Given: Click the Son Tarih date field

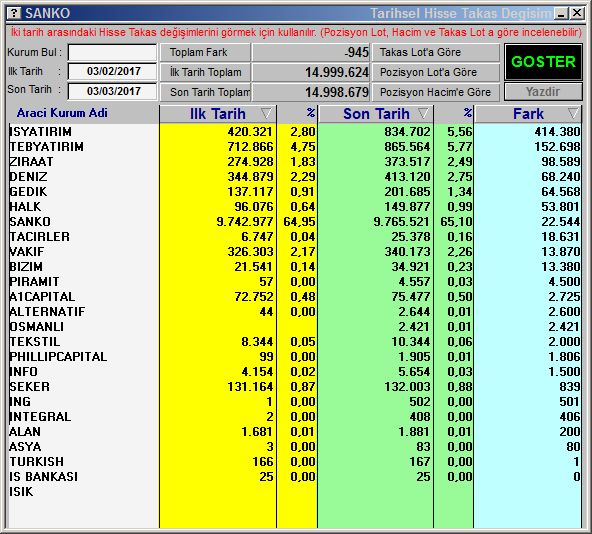Looking at the screenshot, I should [113, 91].
